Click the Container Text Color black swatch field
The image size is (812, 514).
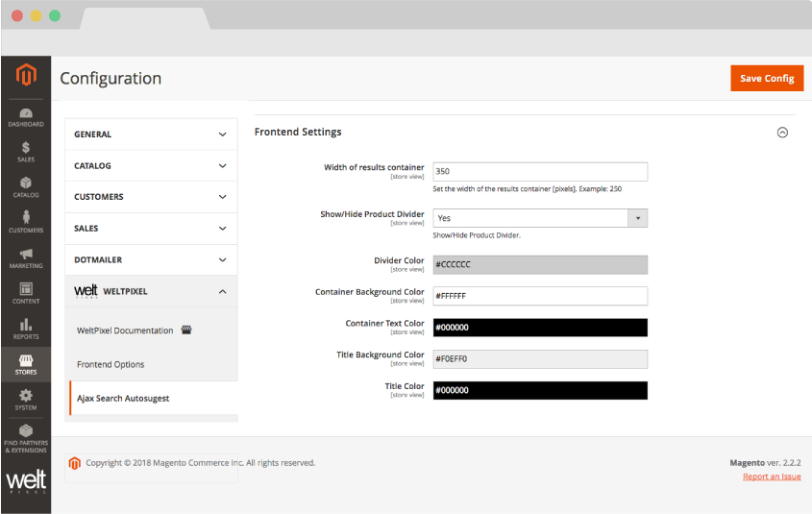tap(540, 328)
